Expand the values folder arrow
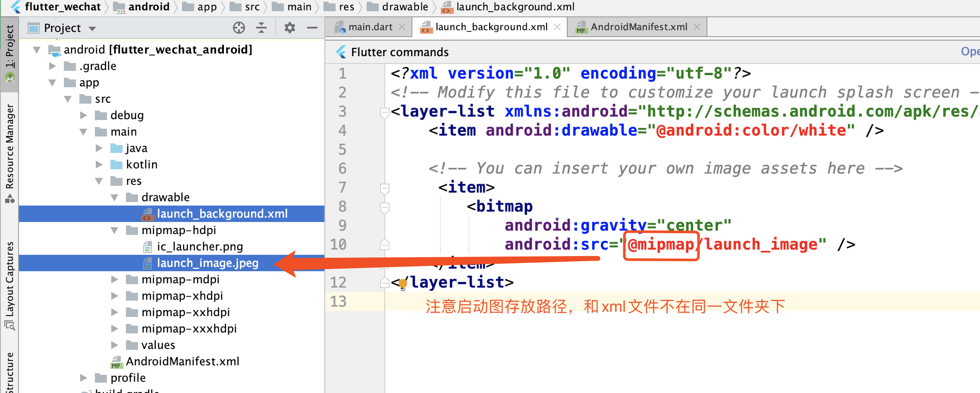This screenshot has width=980, height=393. [x=114, y=345]
